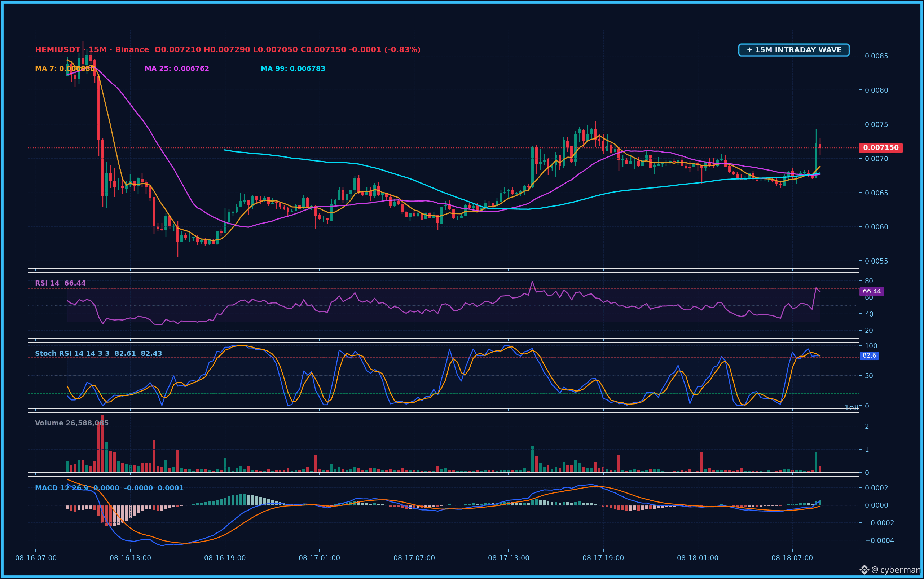Click the 08-16 13:00 time axis label
The image size is (924, 579).
tap(130, 558)
